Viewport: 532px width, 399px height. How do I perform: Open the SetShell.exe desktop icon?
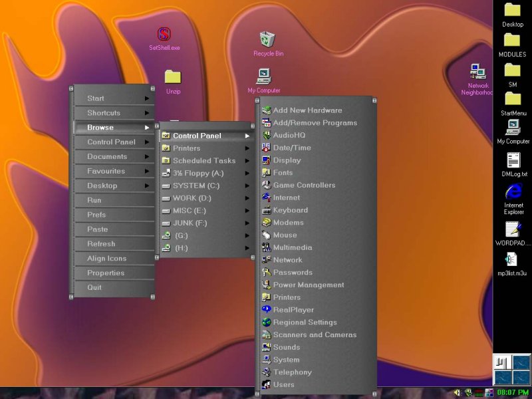click(164, 35)
